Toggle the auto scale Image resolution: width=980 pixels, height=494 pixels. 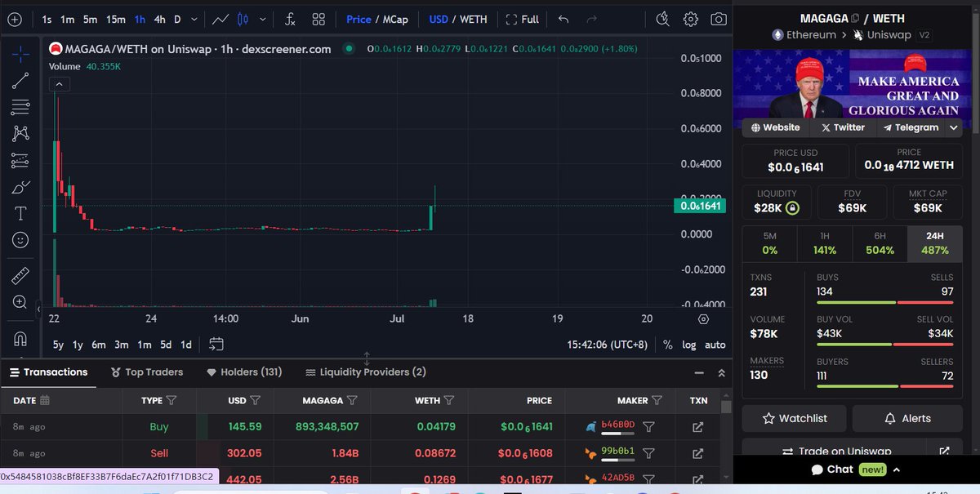pos(715,345)
